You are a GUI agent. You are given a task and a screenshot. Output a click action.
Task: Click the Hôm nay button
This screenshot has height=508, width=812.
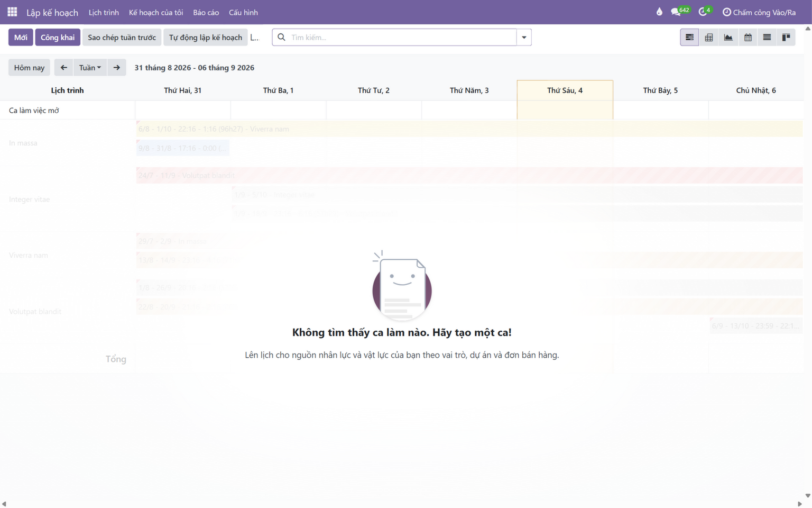pos(29,67)
